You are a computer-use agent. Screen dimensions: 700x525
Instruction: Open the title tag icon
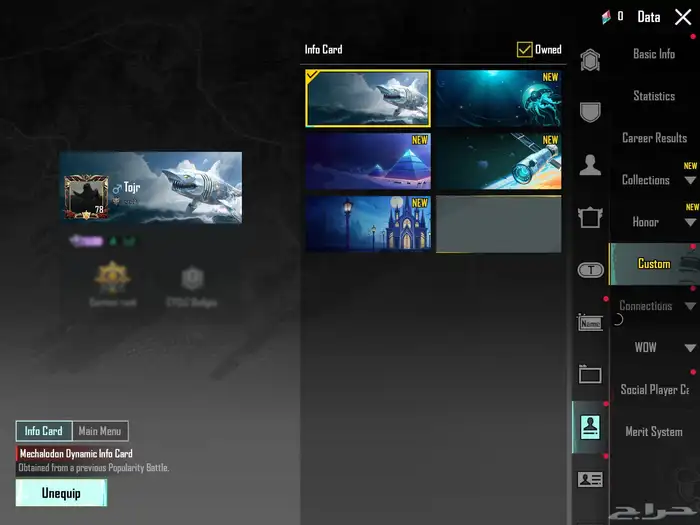[x=590, y=270]
